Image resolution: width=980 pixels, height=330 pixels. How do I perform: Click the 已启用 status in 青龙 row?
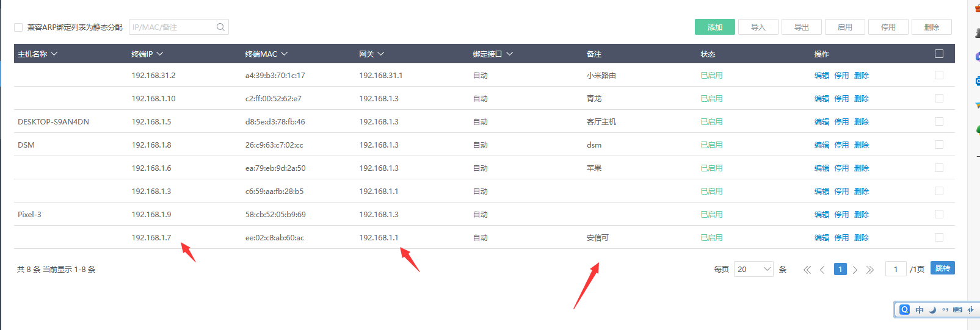(x=711, y=99)
